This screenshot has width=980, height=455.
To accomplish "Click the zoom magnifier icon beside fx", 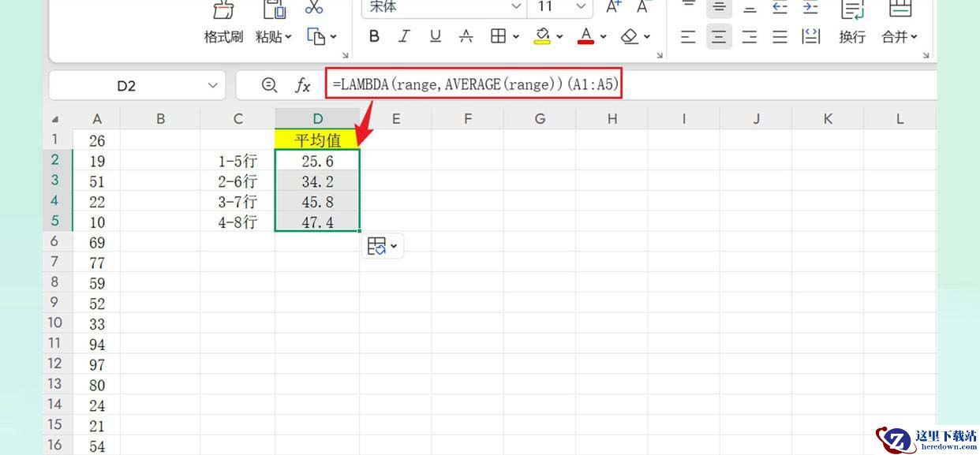I will (x=269, y=85).
